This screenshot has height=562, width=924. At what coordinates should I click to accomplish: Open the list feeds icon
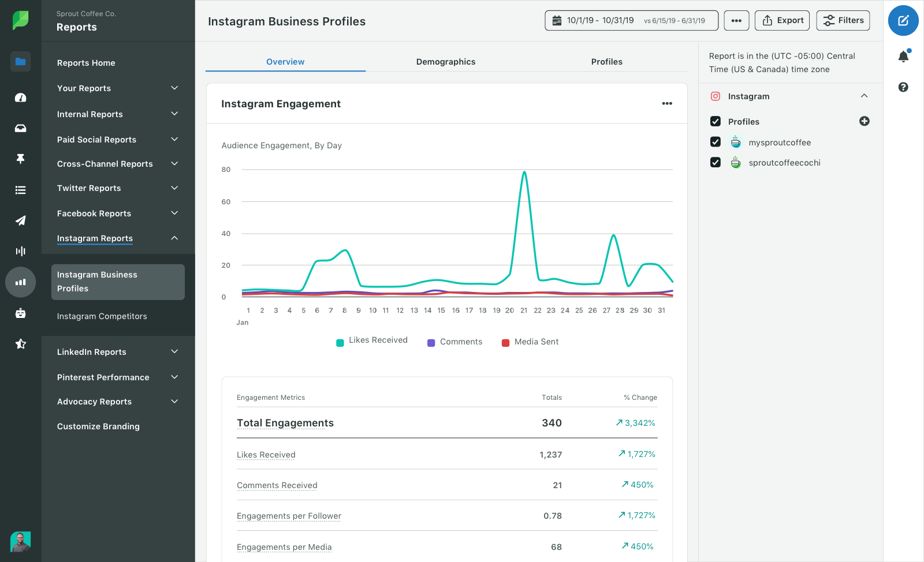21,190
